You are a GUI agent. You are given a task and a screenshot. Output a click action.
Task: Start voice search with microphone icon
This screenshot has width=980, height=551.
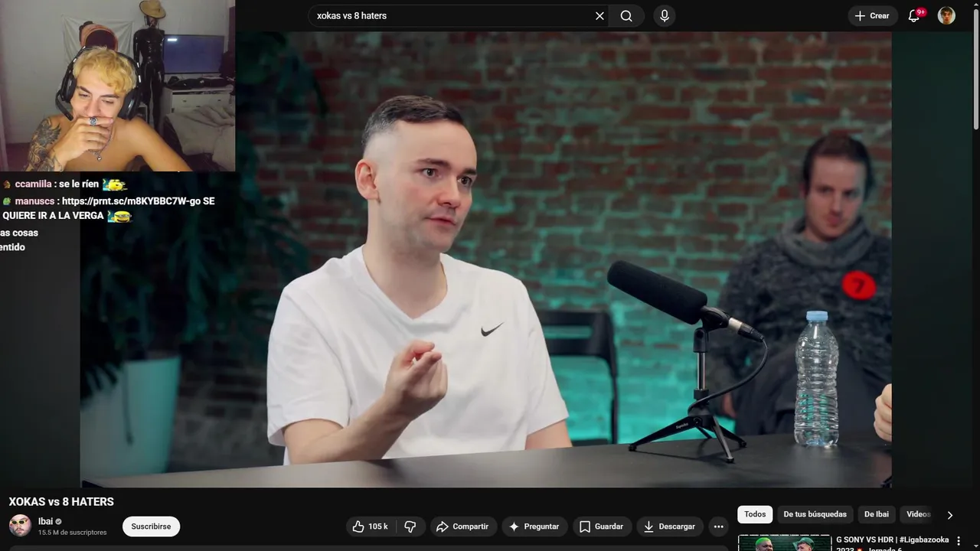pos(665,16)
